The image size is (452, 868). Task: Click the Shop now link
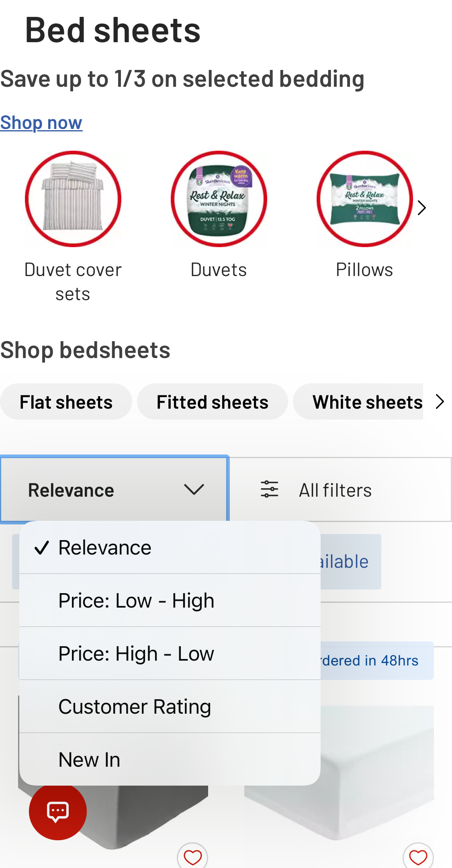pyautogui.click(x=41, y=123)
